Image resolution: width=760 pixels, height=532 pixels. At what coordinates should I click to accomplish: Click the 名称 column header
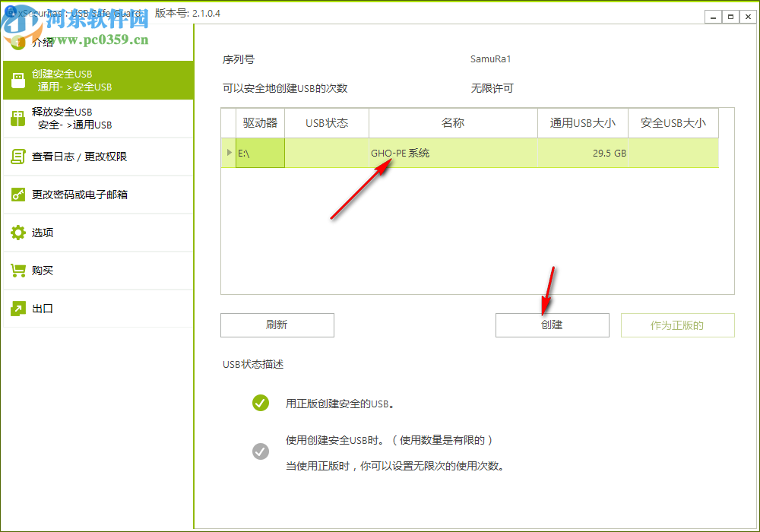click(x=452, y=122)
